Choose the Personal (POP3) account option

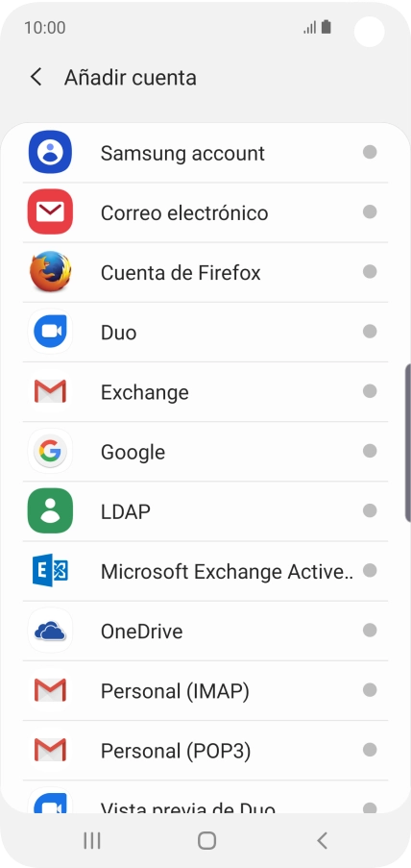tap(205, 751)
